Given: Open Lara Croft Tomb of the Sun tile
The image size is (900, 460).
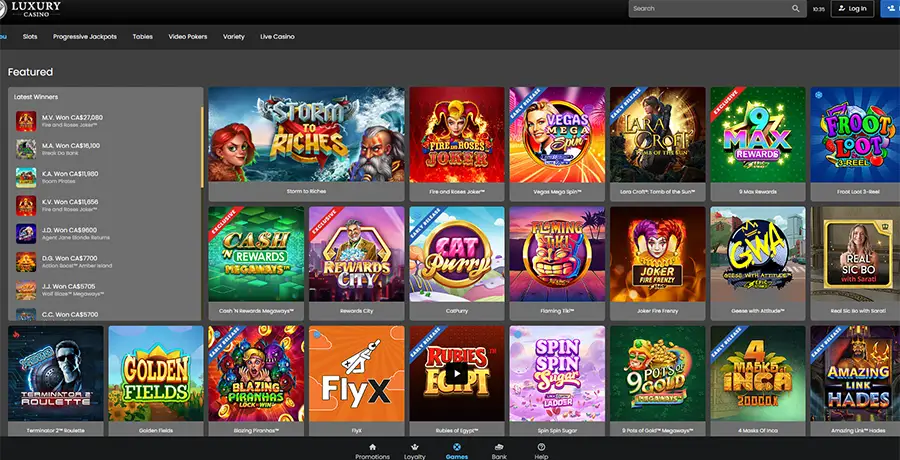Looking at the screenshot, I should pos(658,134).
